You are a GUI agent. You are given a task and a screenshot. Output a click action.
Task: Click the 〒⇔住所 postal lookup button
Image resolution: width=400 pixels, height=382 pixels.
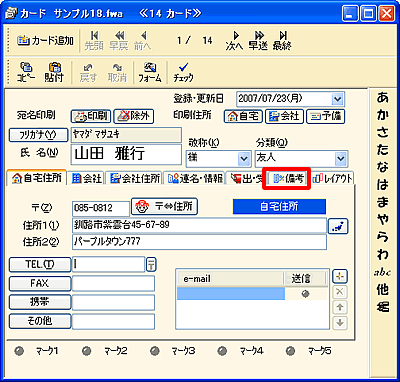(164, 207)
